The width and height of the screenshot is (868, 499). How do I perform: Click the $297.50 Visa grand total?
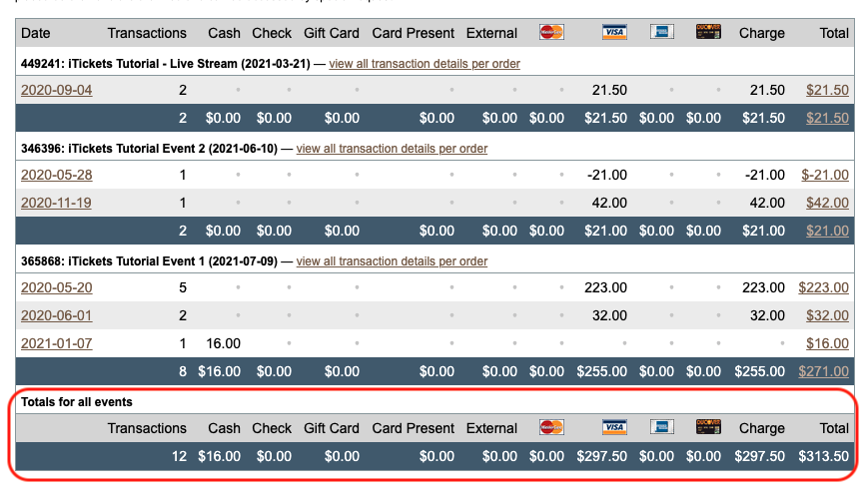coord(601,456)
